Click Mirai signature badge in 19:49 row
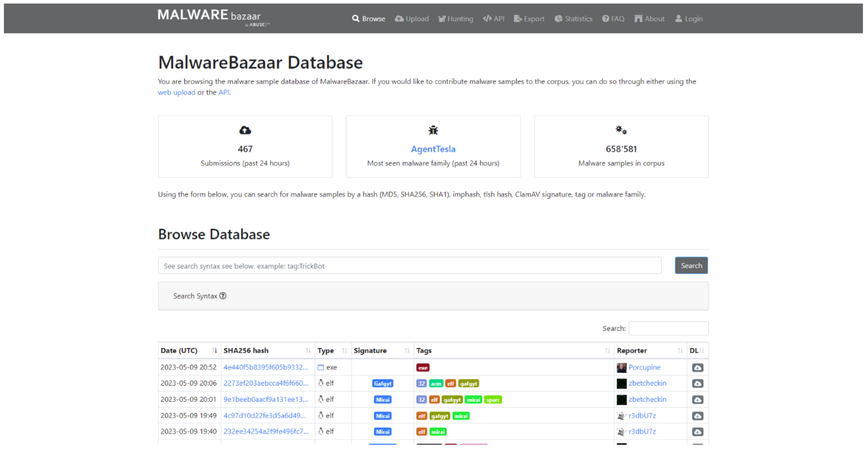 [x=382, y=416]
